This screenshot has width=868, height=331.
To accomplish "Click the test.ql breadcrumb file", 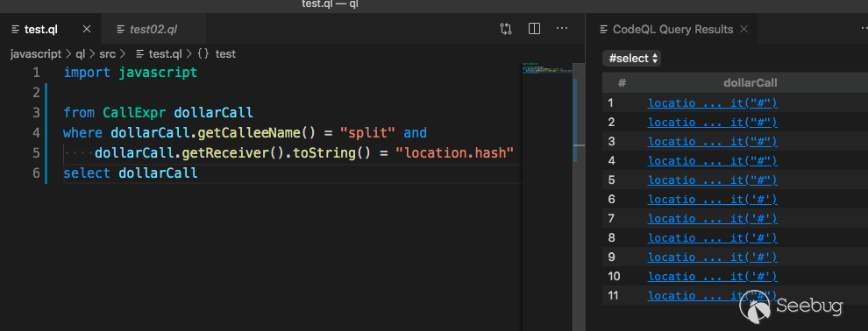I will [159, 54].
